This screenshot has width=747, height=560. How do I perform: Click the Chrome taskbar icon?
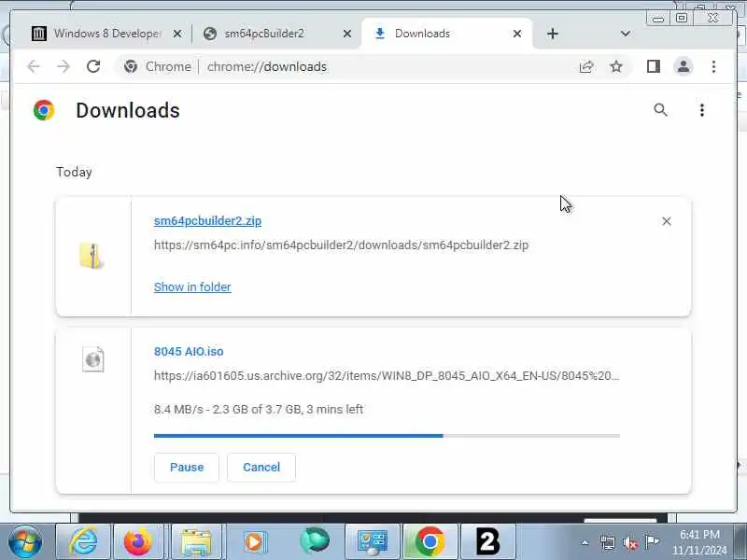(x=430, y=541)
